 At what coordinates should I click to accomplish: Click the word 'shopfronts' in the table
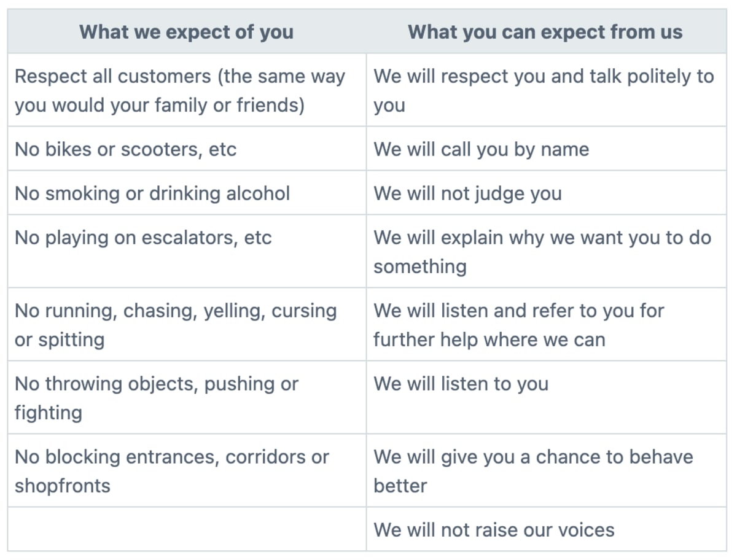pyautogui.click(x=62, y=485)
